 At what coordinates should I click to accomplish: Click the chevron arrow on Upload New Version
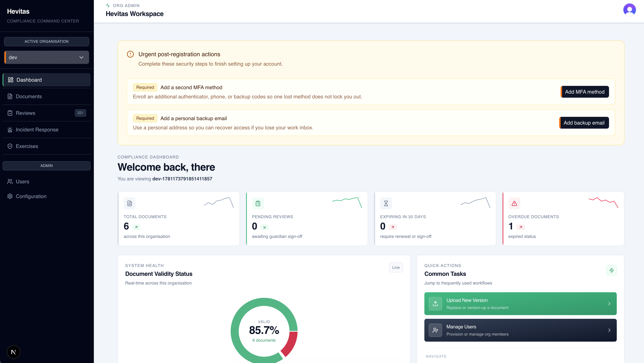[x=609, y=303]
